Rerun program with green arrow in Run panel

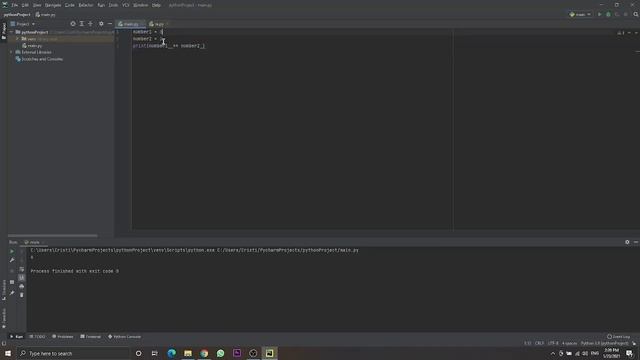[12, 251]
